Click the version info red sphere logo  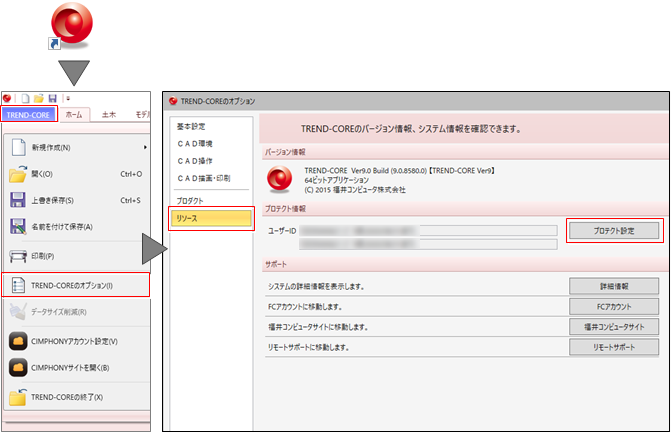pos(279,179)
